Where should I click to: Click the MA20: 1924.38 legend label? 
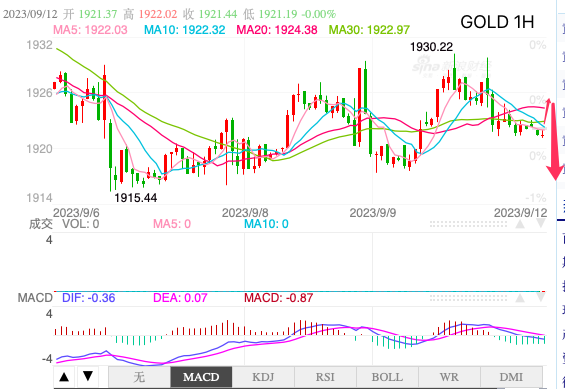point(277,30)
